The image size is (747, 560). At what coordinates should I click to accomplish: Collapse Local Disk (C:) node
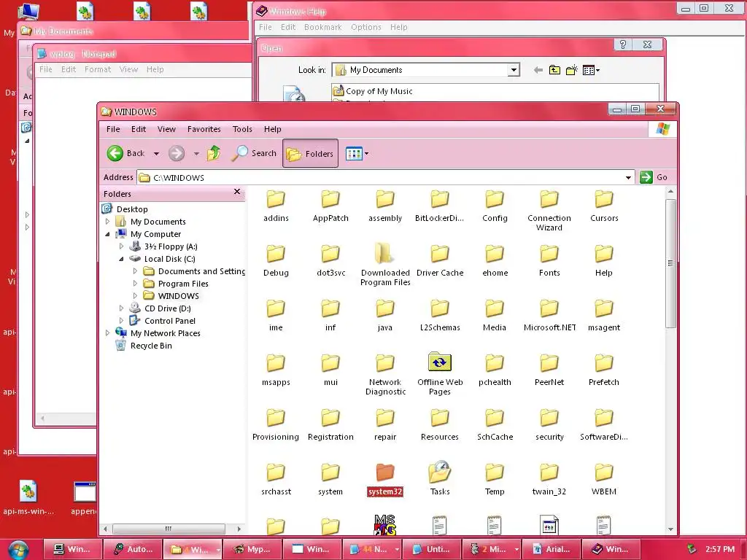point(122,259)
